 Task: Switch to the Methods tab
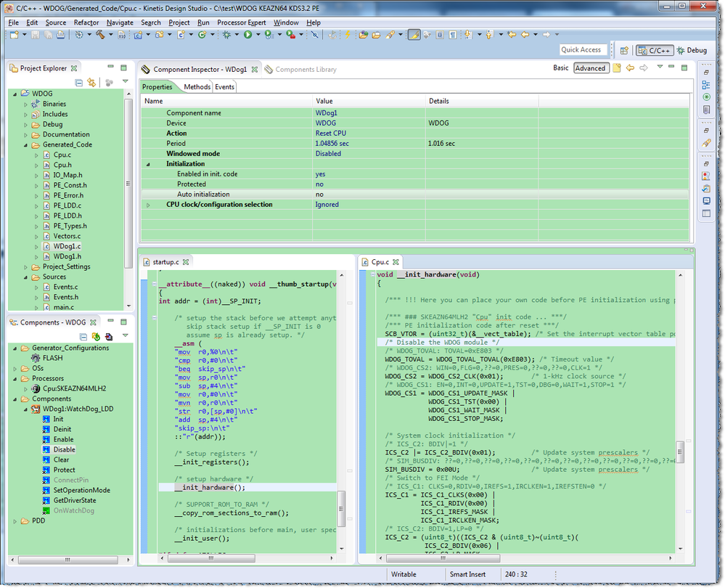tap(197, 87)
